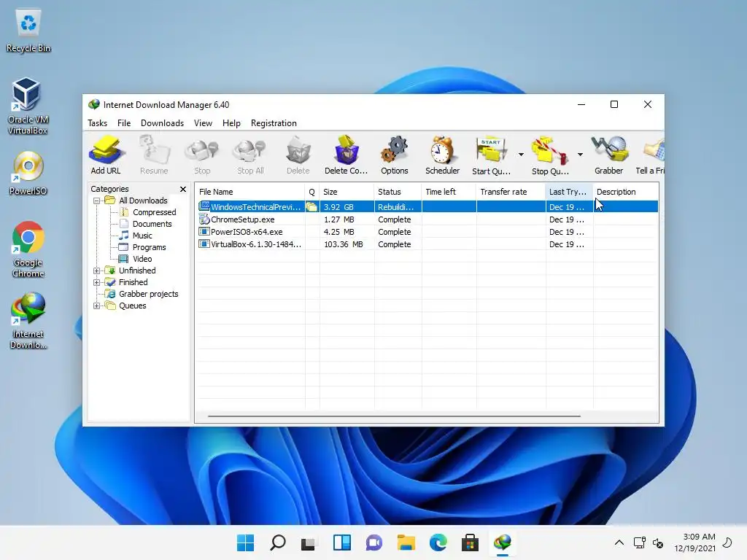747x560 pixels.
Task: Open the Grabber tool icon
Action: point(609,155)
